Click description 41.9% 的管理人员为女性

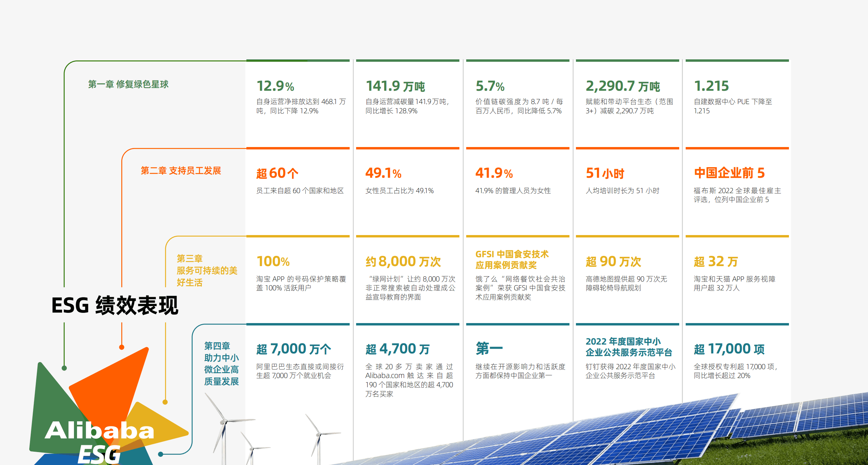(x=513, y=191)
